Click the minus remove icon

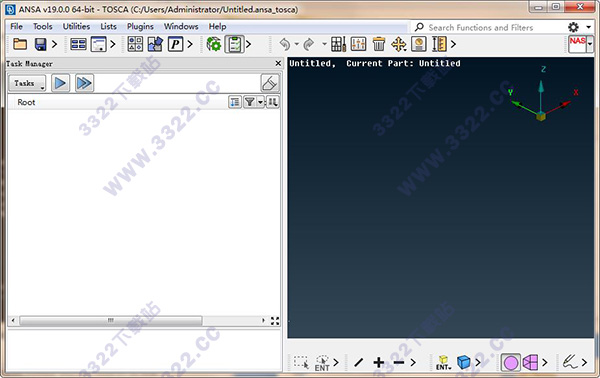pos(399,362)
